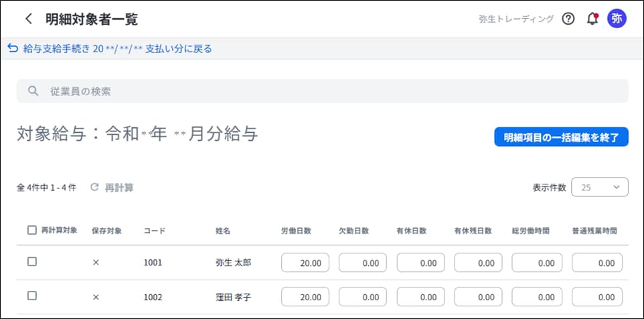The width and height of the screenshot is (644, 319).
Task: Click the magnifier search icon
Action: pos(32,91)
